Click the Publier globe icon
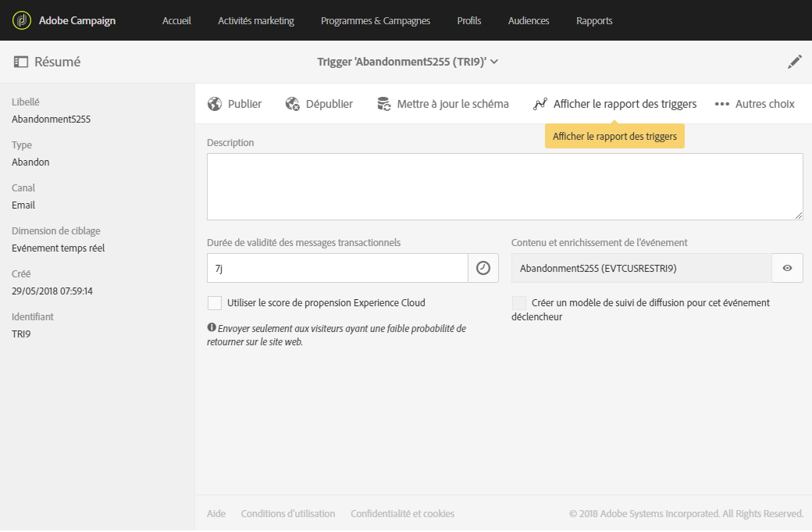812x532 pixels. pyautogui.click(x=215, y=104)
